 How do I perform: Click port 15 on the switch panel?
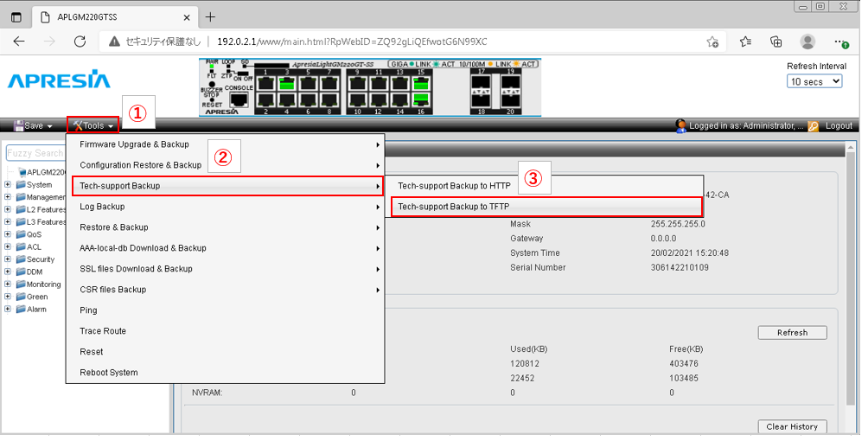click(x=421, y=84)
